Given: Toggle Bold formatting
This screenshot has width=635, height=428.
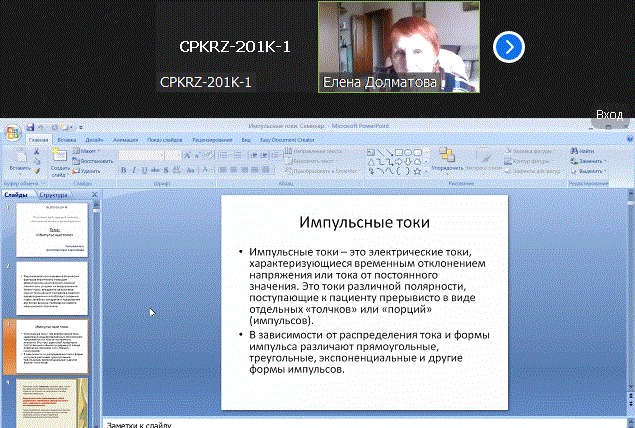Looking at the screenshot, I should point(124,170).
